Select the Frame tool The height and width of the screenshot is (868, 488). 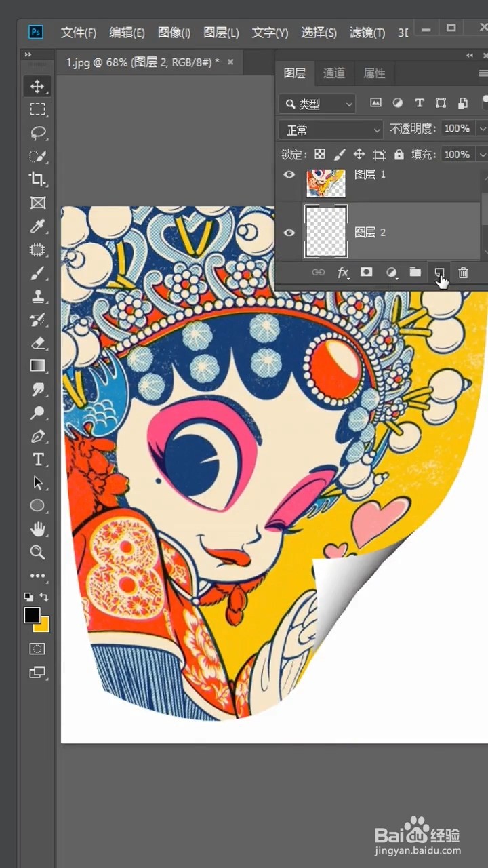pos(37,202)
